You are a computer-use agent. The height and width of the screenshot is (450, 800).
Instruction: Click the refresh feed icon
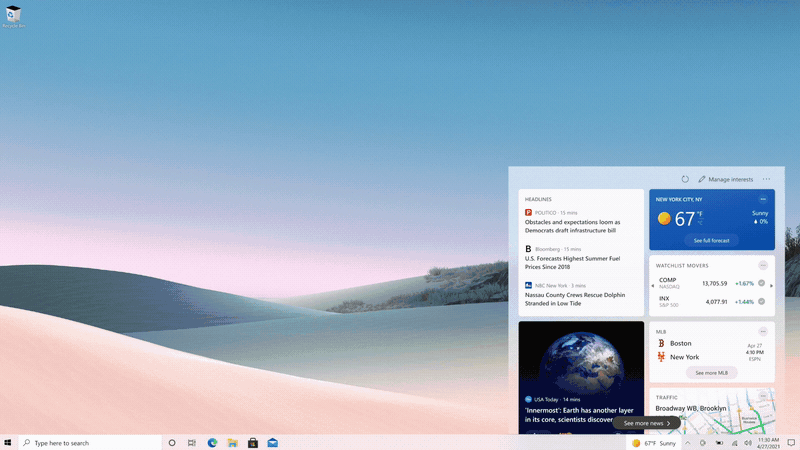click(x=685, y=179)
